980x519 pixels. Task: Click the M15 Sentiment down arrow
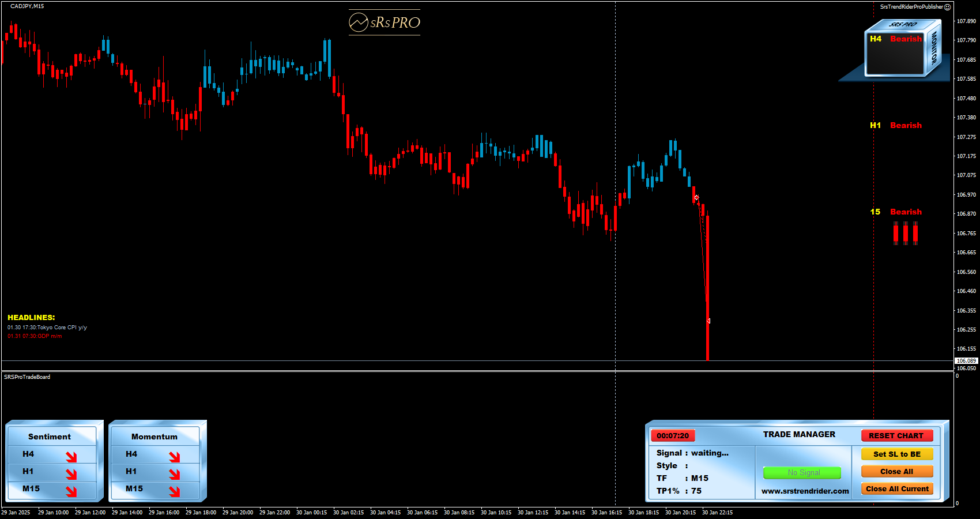[x=71, y=491]
